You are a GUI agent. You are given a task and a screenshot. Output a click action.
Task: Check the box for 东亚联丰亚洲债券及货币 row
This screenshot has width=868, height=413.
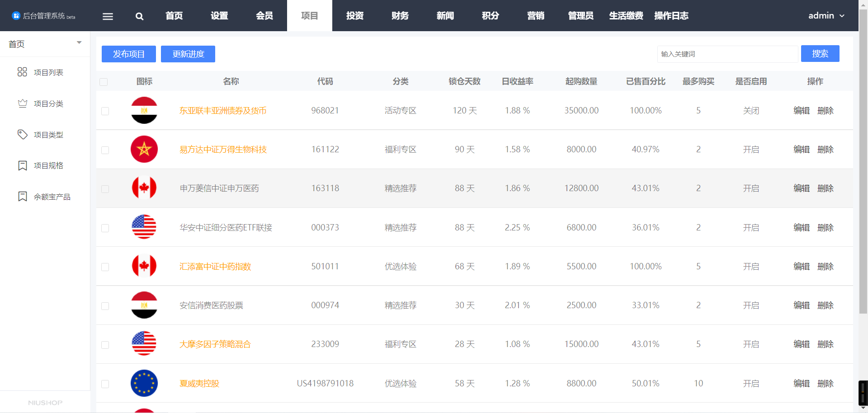[105, 111]
